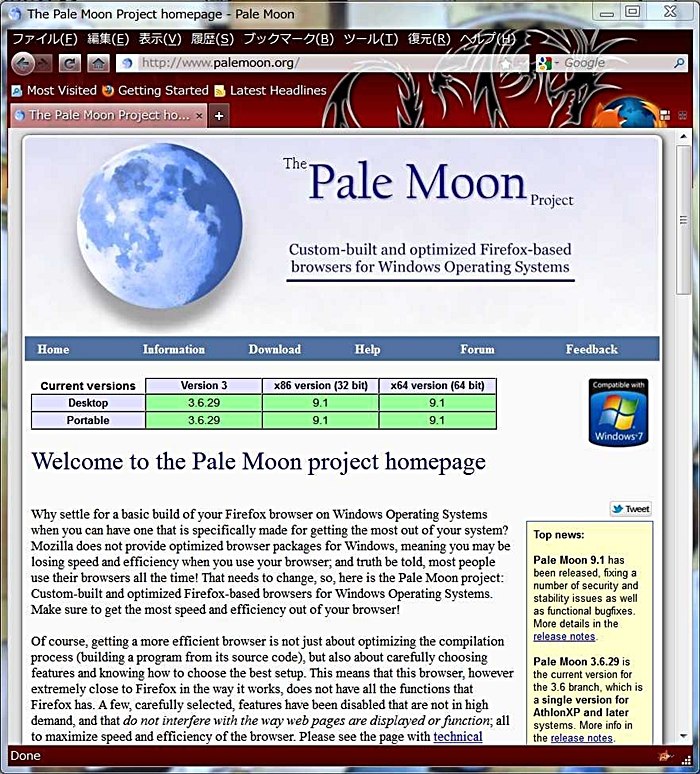Open a new tab with the plus button
The image size is (700, 774).
(x=219, y=116)
